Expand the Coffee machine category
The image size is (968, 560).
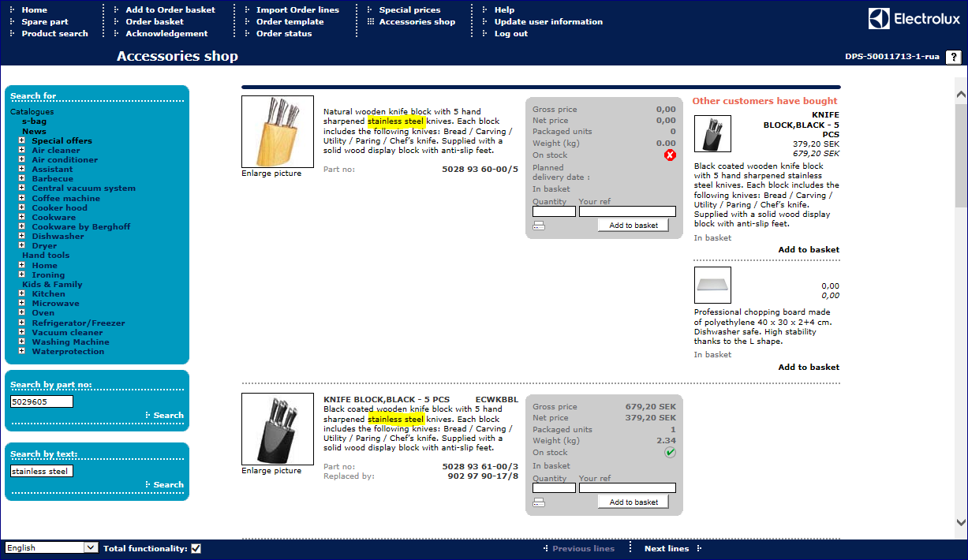tap(22, 198)
